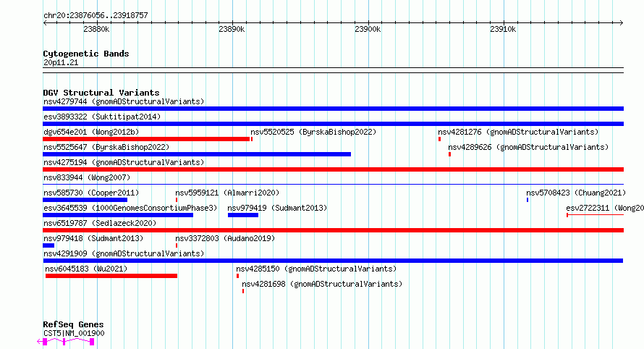Click the blue marker under nsv5708423
644x349 pixels.
point(528,200)
